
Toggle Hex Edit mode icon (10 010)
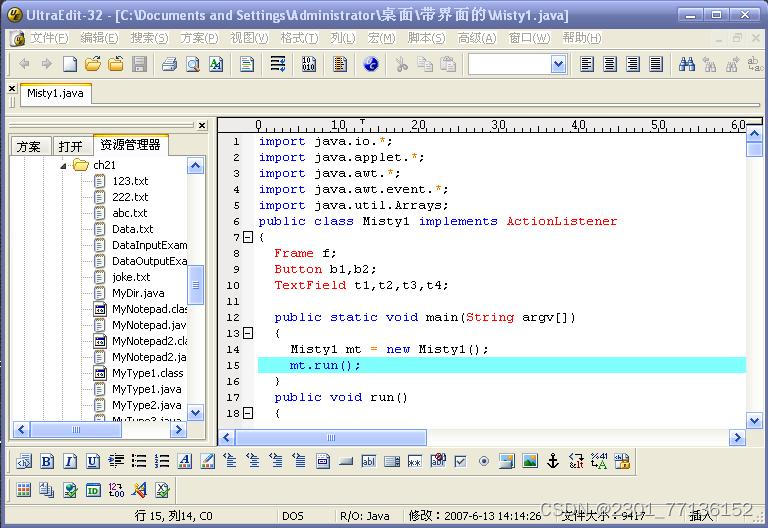click(x=309, y=64)
